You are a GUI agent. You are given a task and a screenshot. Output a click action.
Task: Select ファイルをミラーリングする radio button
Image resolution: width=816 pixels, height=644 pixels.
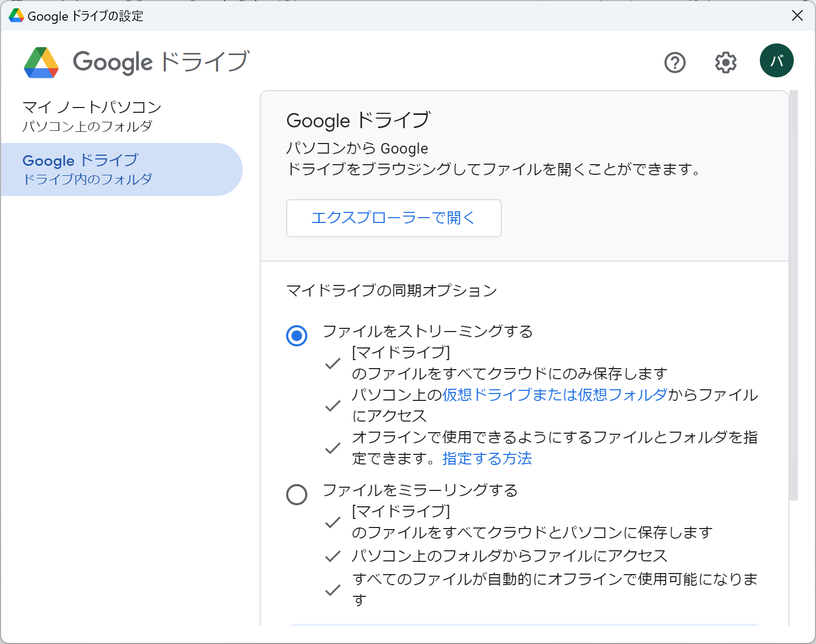297,494
